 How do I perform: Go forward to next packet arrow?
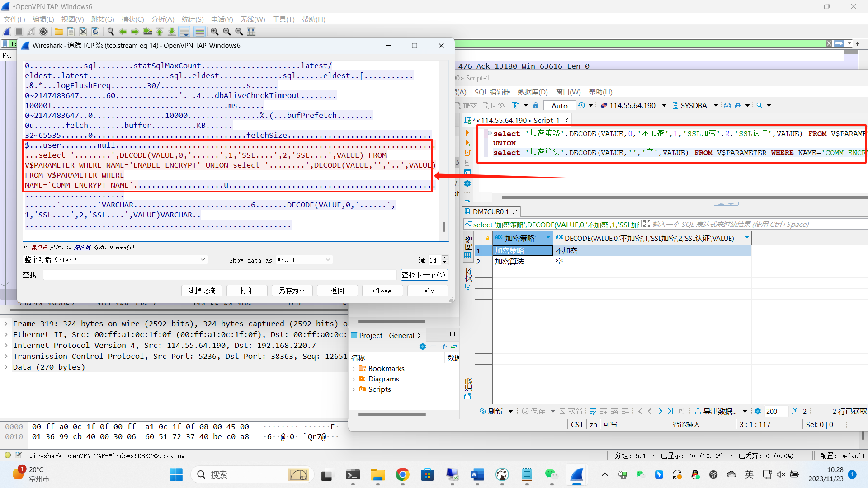point(135,32)
